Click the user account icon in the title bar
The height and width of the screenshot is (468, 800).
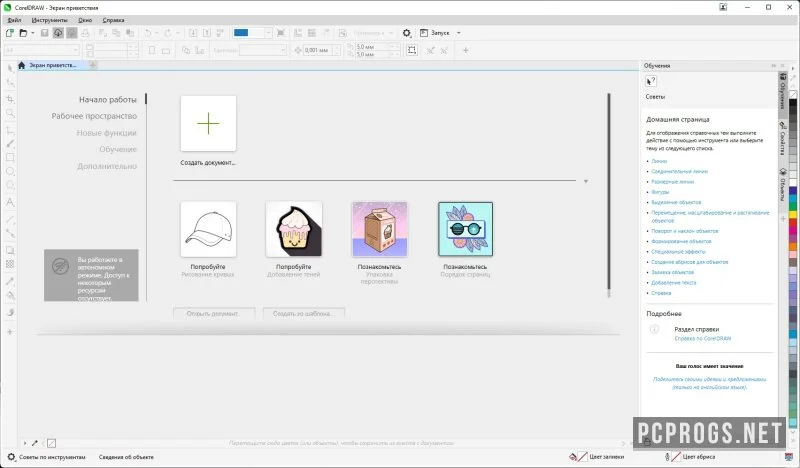723,7
